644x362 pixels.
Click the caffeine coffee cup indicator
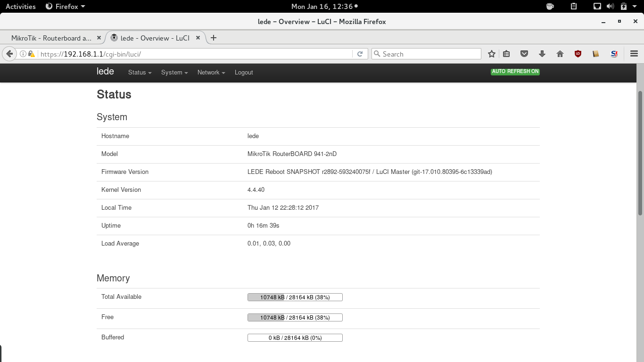[x=550, y=7]
